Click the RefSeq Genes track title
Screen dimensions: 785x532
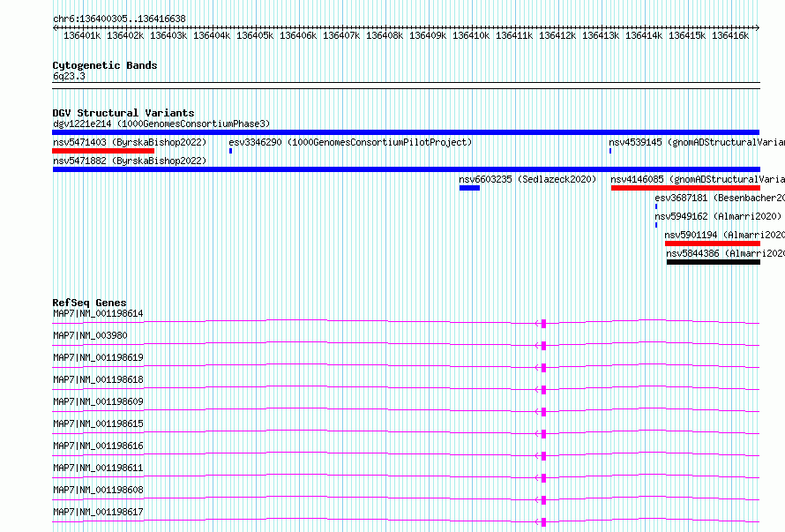[89, 303]
